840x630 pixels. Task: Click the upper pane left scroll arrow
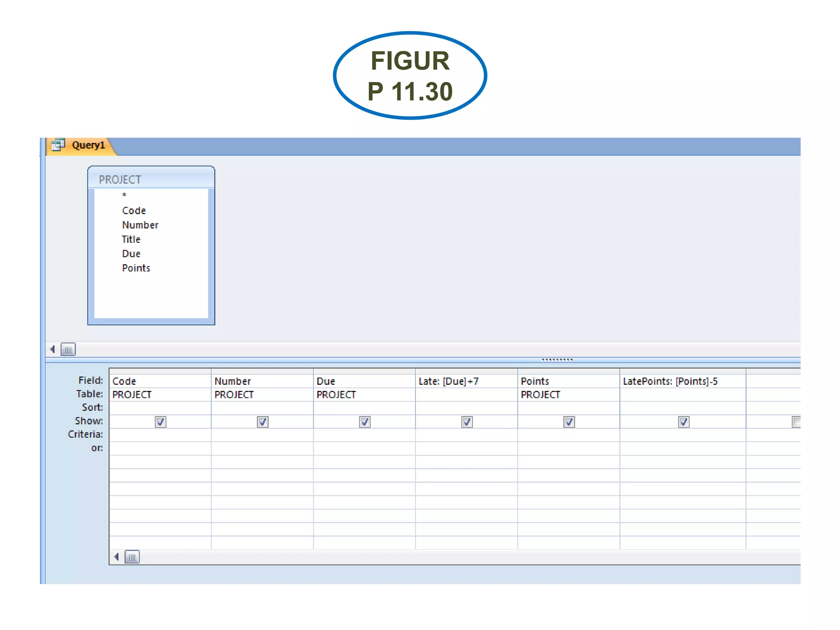52,349
